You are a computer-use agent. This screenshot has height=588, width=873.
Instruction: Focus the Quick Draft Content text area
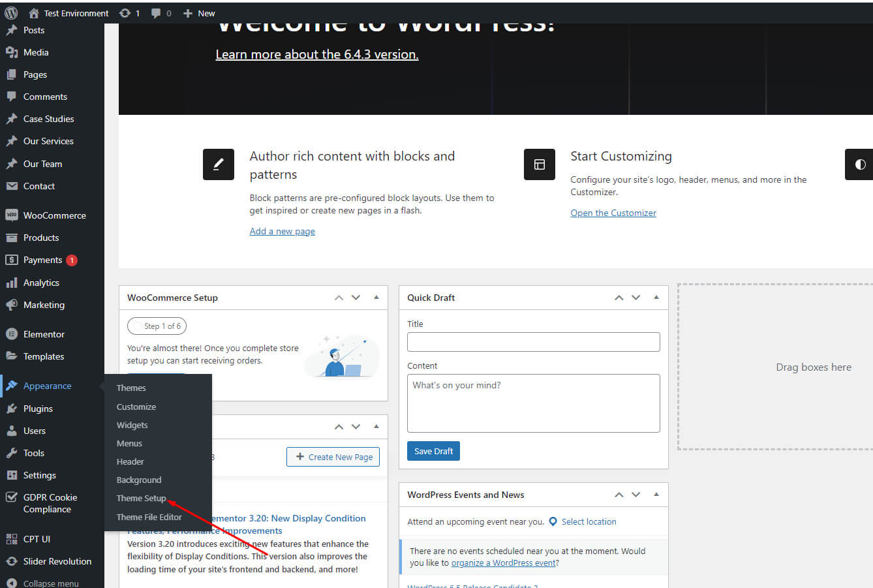point(533,403)
